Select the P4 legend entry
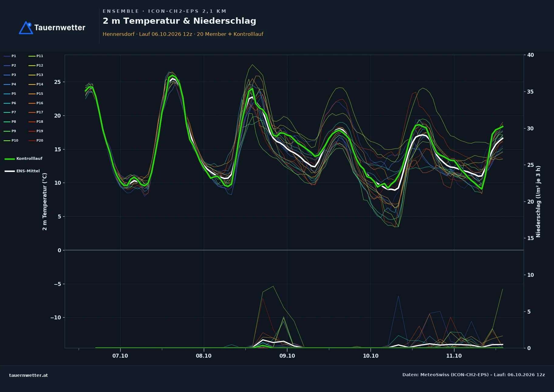The height and width of the screenshot is (392, 554). coord(10,84)
